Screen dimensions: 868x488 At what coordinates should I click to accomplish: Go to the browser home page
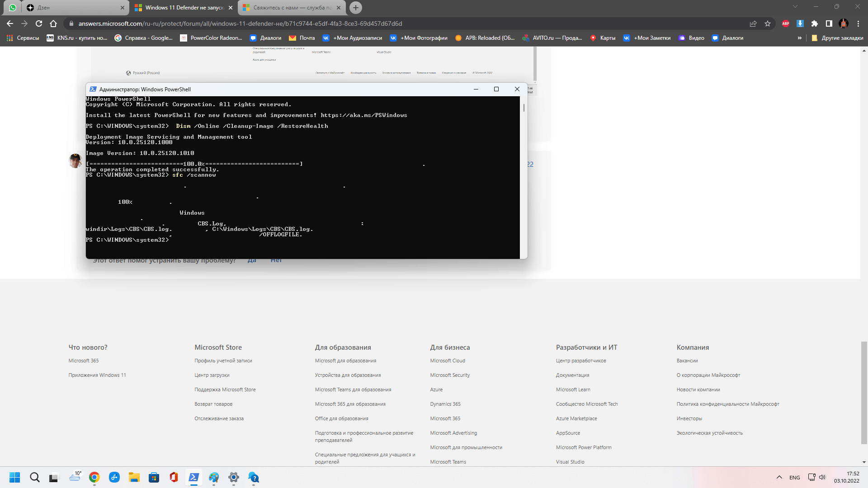coord(53,23)
